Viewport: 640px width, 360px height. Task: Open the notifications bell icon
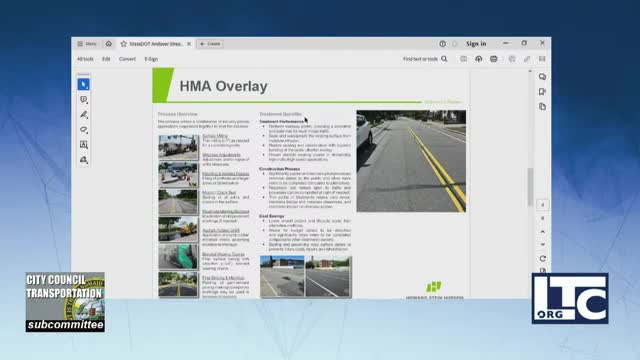coord(455,44)
